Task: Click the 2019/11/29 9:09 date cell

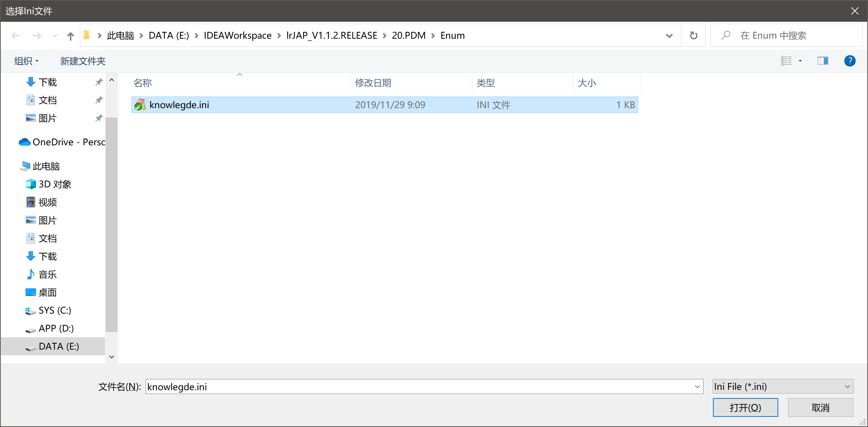Action: [x=390, y=105]
